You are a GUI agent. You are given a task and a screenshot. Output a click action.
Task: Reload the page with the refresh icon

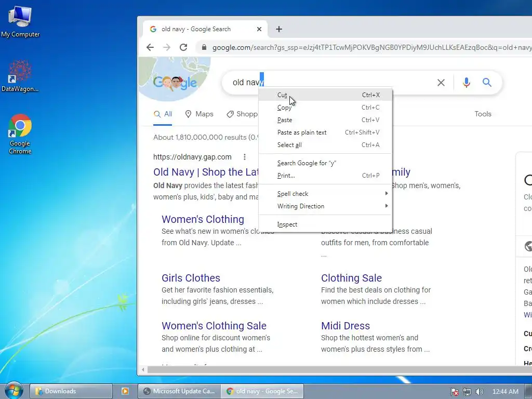click(x=183, y=47)
